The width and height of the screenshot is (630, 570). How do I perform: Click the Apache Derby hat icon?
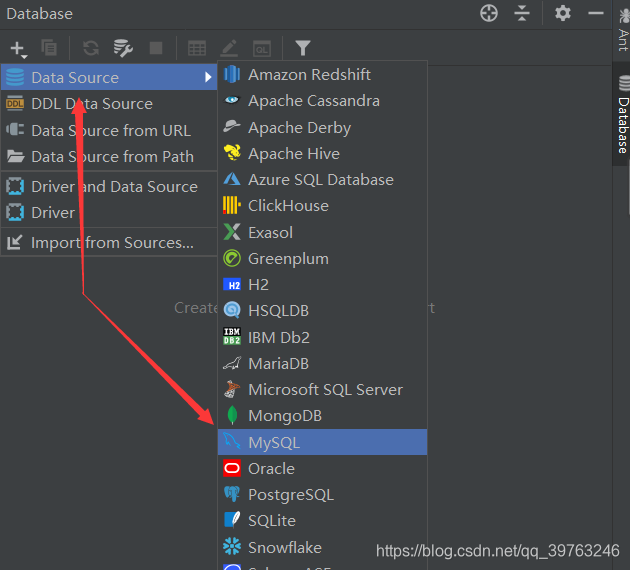tap(232, 127)
